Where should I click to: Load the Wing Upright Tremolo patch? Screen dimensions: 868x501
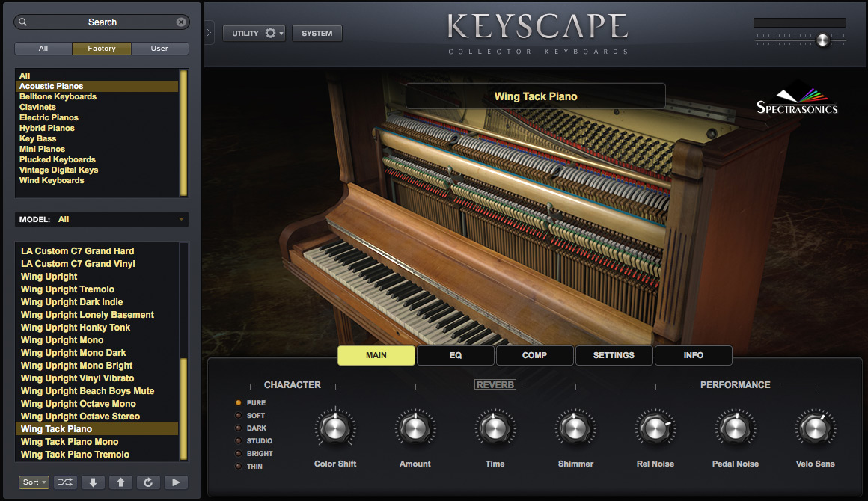tap(97, 289)
